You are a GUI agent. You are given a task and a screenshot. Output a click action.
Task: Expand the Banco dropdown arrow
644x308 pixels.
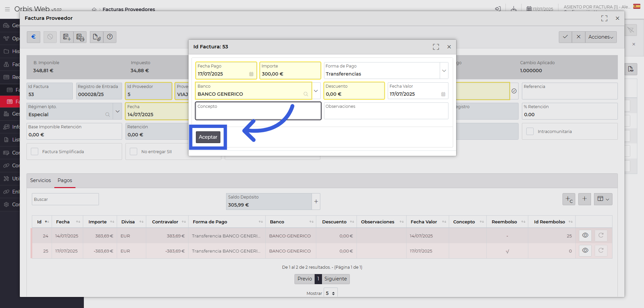tap(316, 91)
